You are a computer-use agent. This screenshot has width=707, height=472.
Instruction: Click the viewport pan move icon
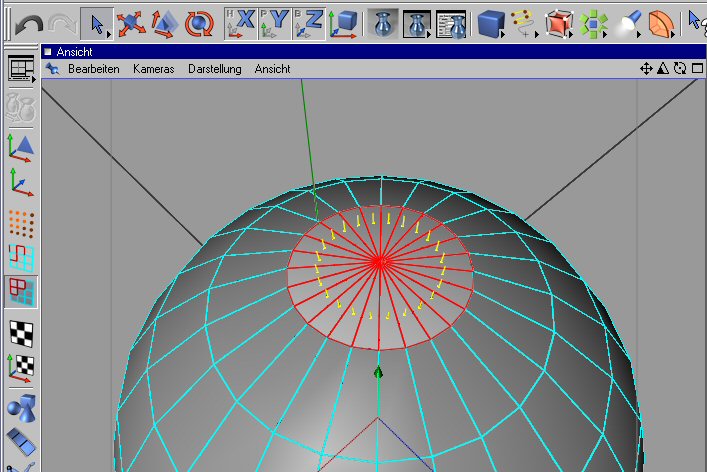coord(646,69)
